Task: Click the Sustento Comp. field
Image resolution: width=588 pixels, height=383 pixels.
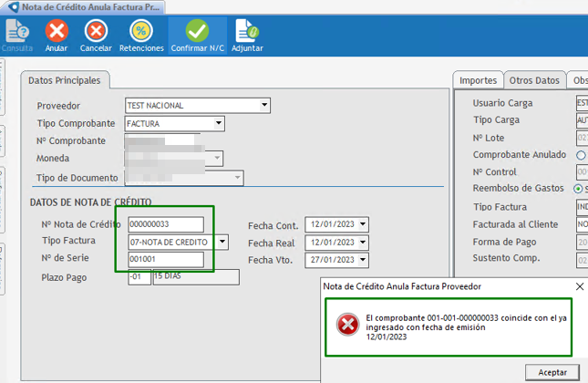Action: click(x=582, y=260)
